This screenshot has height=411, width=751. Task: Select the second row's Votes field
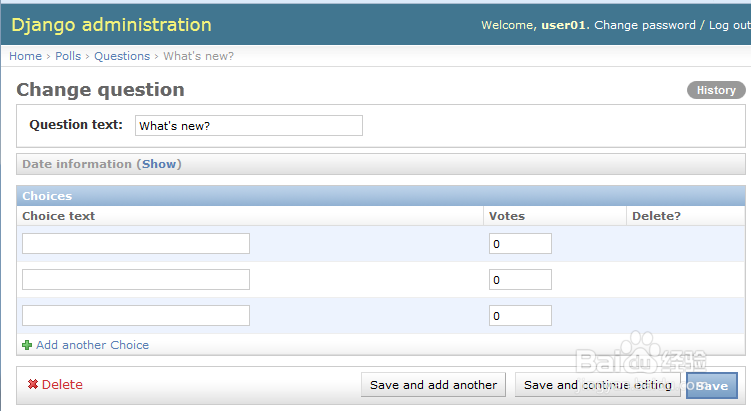[x=520, y=280]
